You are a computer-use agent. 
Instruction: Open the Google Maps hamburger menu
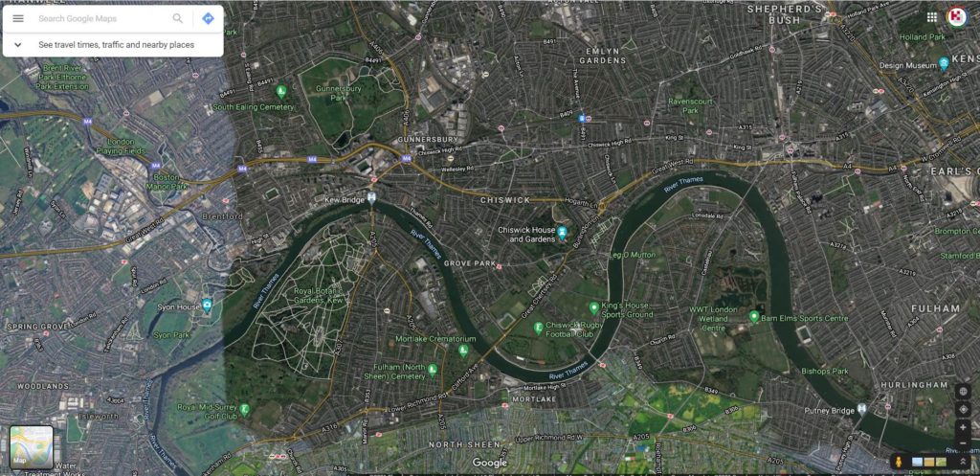18,18
